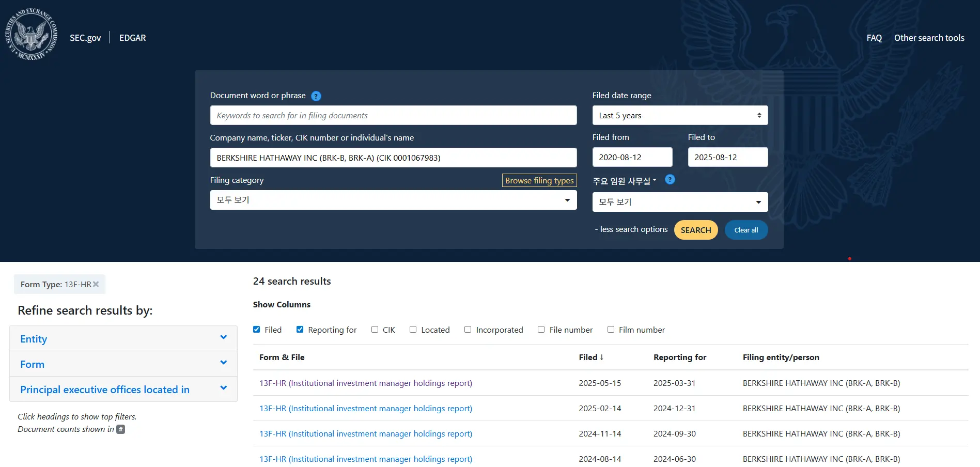Click the document counts # badge

coord(120,429)
